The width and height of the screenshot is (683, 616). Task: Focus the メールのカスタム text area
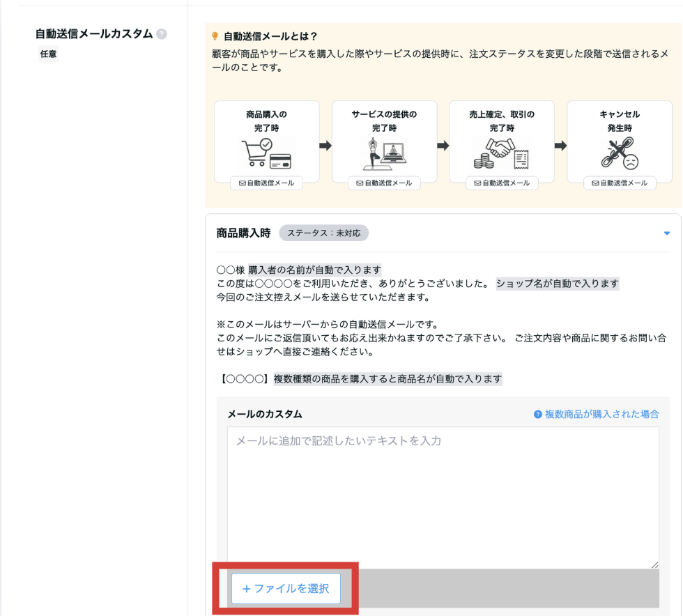point(443,498)
